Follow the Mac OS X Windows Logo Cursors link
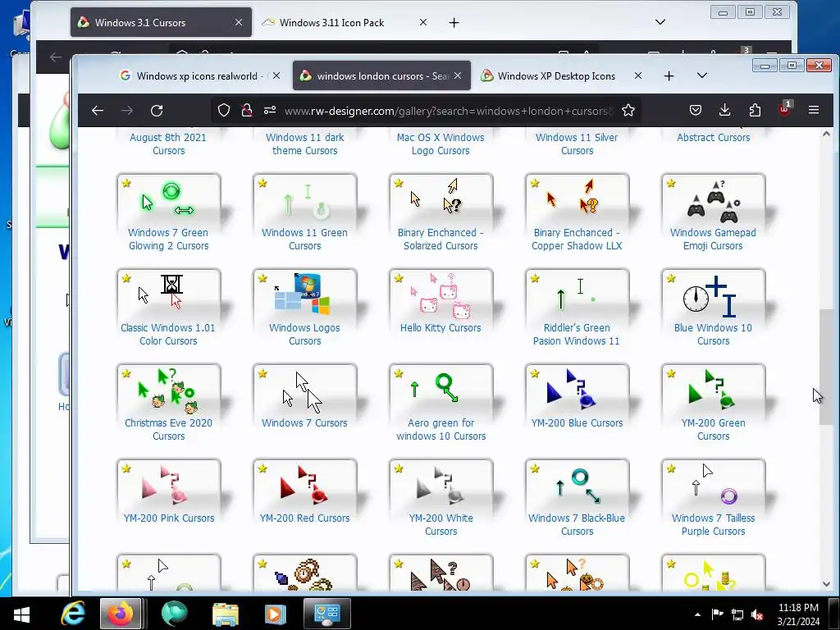The image size is (840, 630). point(441,144)
